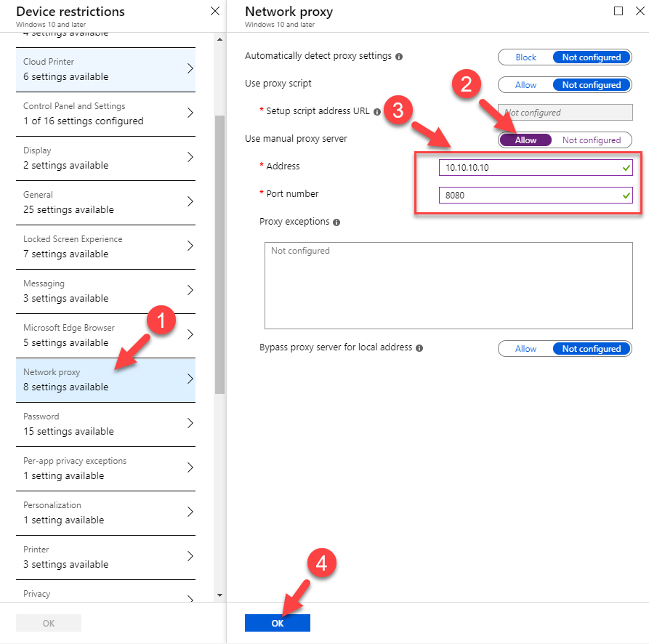
Task: Click info icon beside Setup script address URL
Action: click(x=377, y=112)
